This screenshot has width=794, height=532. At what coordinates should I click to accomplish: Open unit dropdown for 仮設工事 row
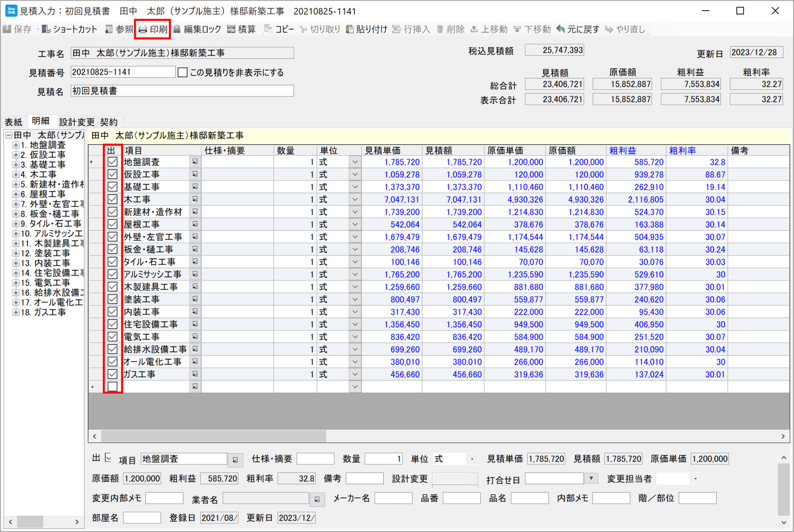[355, 175]
